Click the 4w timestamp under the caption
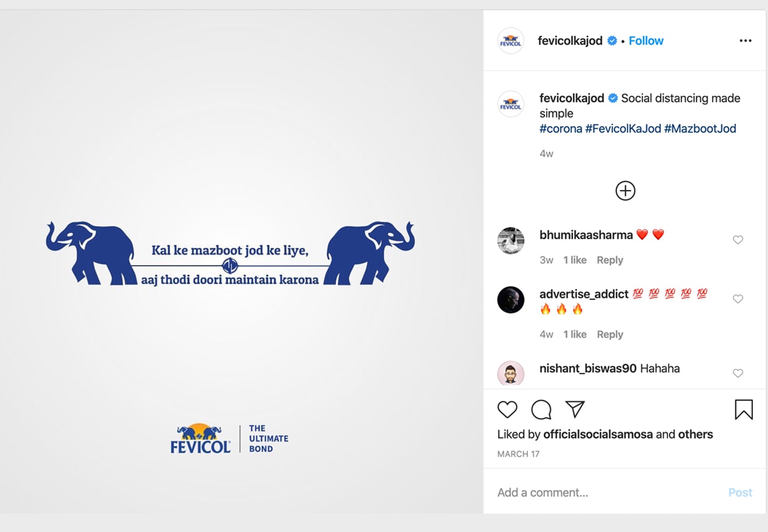 click(546, 154)
